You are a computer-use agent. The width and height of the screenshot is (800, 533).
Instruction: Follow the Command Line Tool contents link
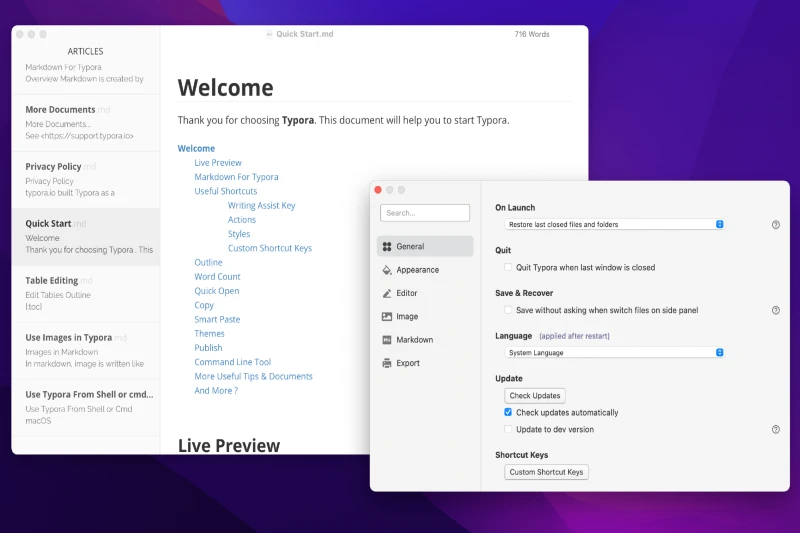coord(233,362)
